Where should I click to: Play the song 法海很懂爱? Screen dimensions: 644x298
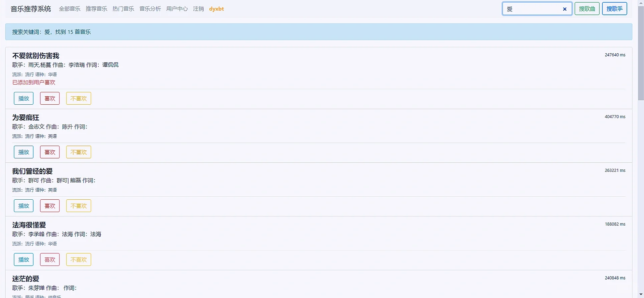pyautogui.click(x=24, y=259)
